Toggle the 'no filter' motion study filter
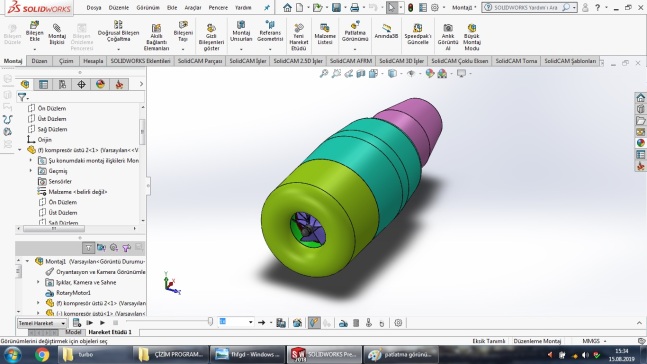This screenshot has width=647, height=364. tap(88, 248)
